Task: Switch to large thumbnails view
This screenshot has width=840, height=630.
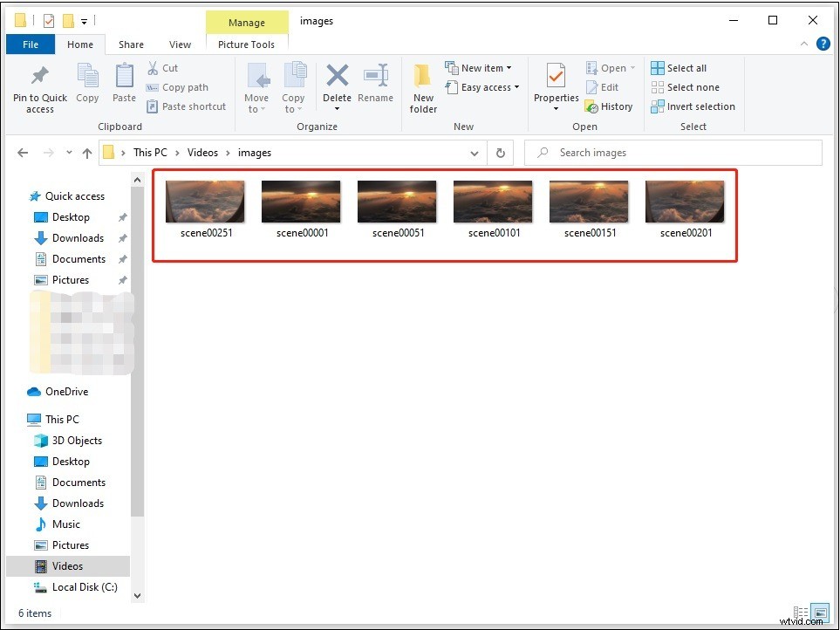Action: point(818,613)
